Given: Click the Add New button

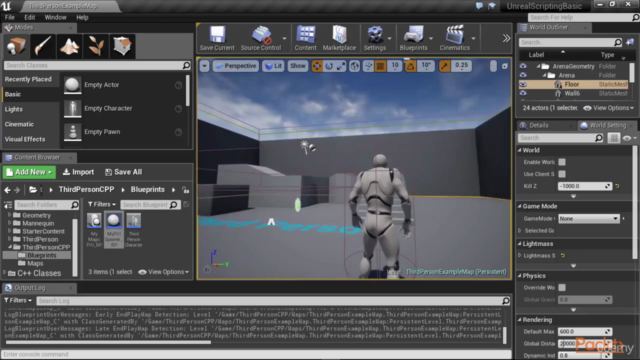Looking at the screenshot, I should 29,172.
